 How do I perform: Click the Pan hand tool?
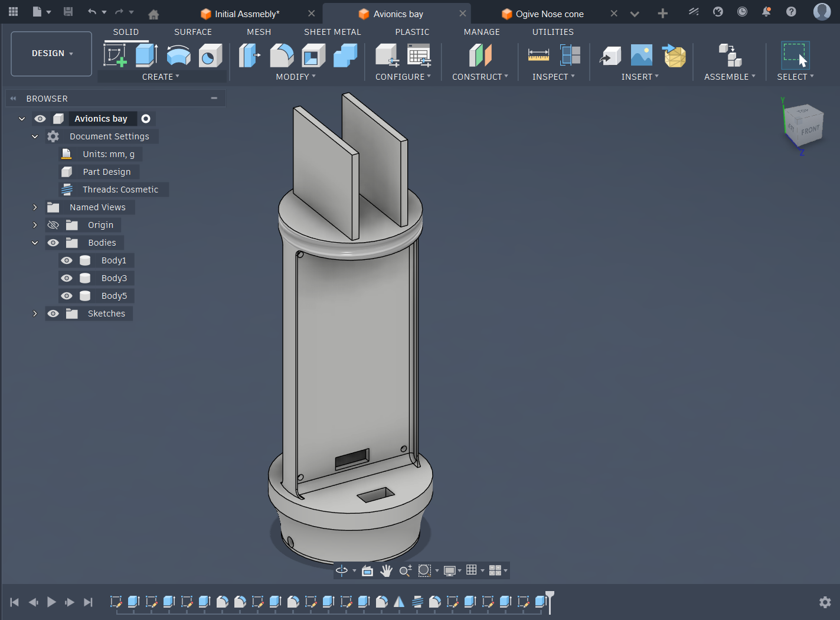pos(386,570)
